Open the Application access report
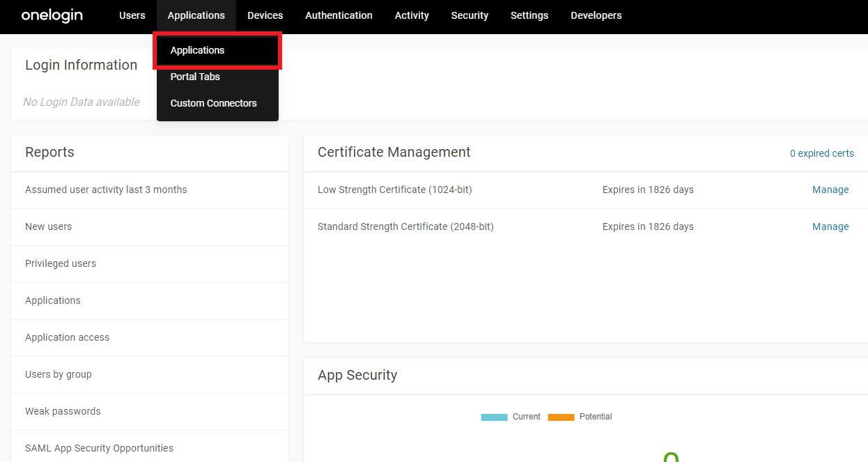Viewport: 868px width, 462px height. pyautogui.click(x=67, y=337)
